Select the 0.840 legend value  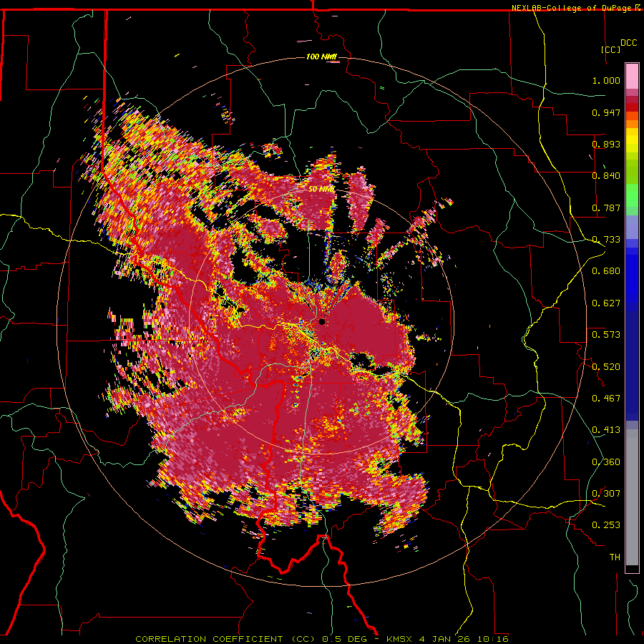coord(606,176)
